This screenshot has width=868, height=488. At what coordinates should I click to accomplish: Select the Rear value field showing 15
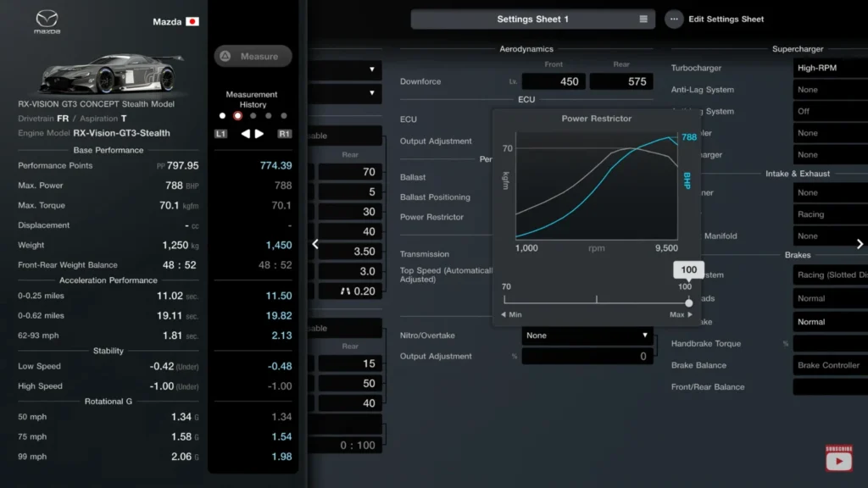350,363
